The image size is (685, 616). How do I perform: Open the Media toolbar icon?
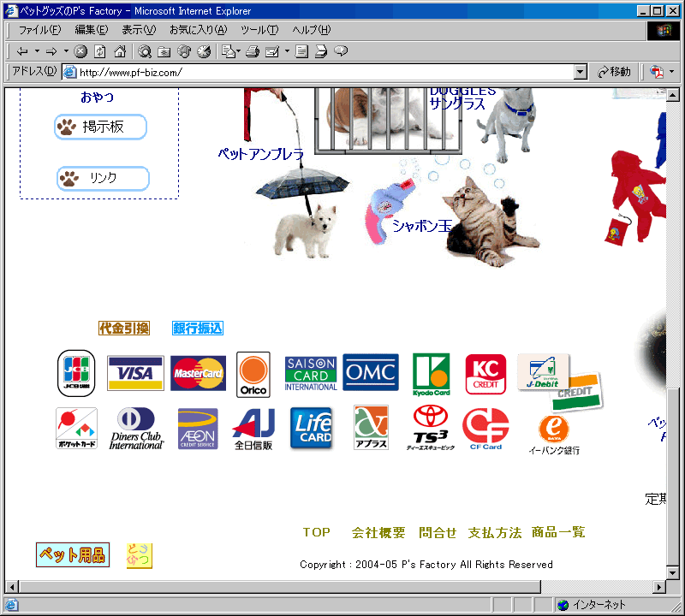click(x=184, y=51)
